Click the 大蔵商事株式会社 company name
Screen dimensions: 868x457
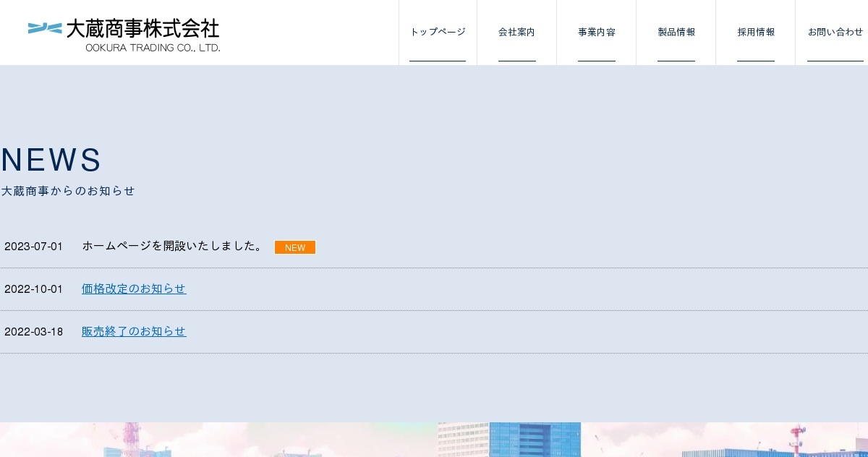coord(142,29)
